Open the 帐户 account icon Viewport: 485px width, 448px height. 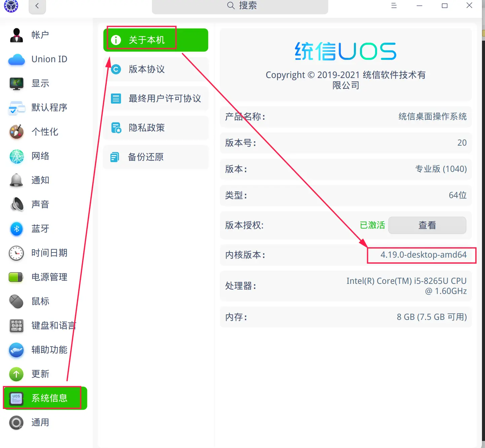pyautogui.click(x=16, y=35)
